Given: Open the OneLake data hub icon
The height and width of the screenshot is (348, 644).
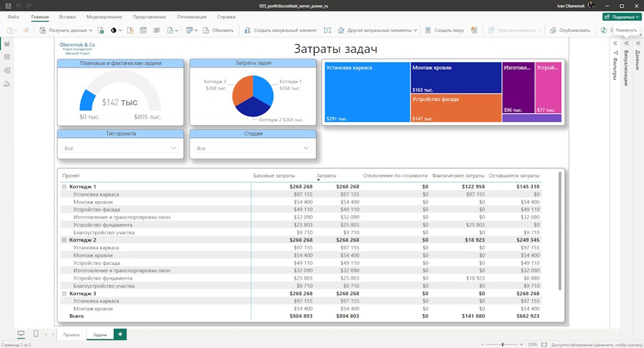Looking at the screenshot, I should (x=115, y=30).
